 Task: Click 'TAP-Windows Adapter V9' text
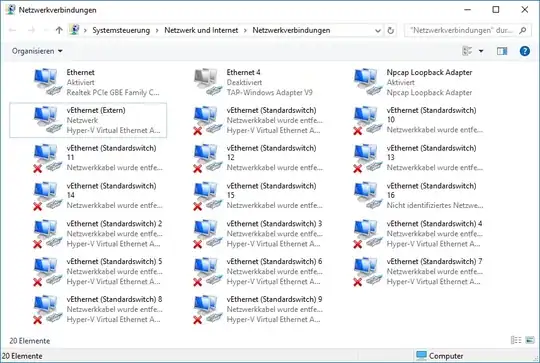(270, 92)
